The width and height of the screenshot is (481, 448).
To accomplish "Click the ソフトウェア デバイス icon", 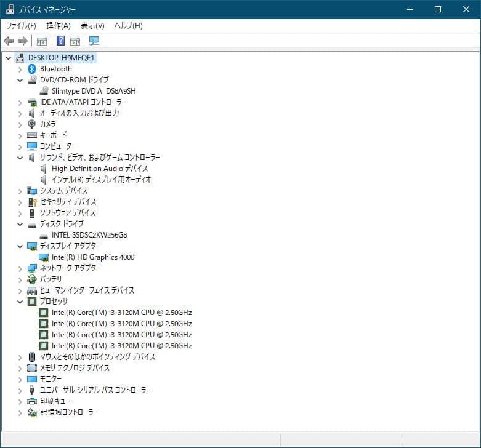I will pos(32,213).
